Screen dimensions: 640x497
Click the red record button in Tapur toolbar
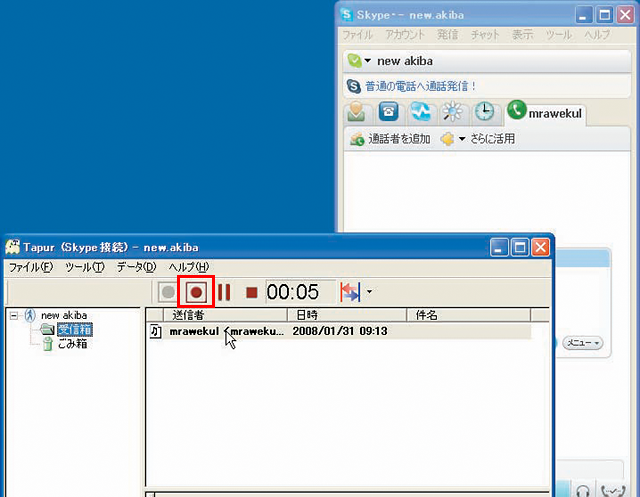tap(196, 292)
